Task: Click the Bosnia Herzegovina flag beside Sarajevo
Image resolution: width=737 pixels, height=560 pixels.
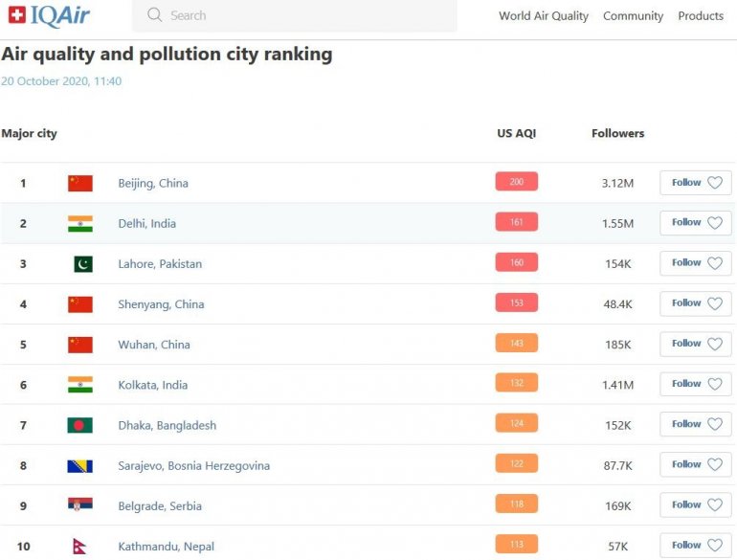Action: pos(80,466)
